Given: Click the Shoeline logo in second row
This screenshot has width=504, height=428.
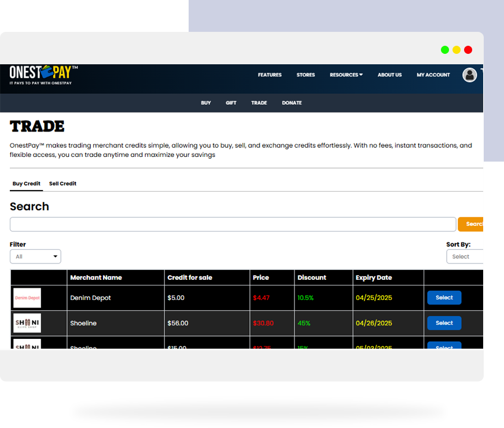Looking at the screenshot, I should 27,323.
